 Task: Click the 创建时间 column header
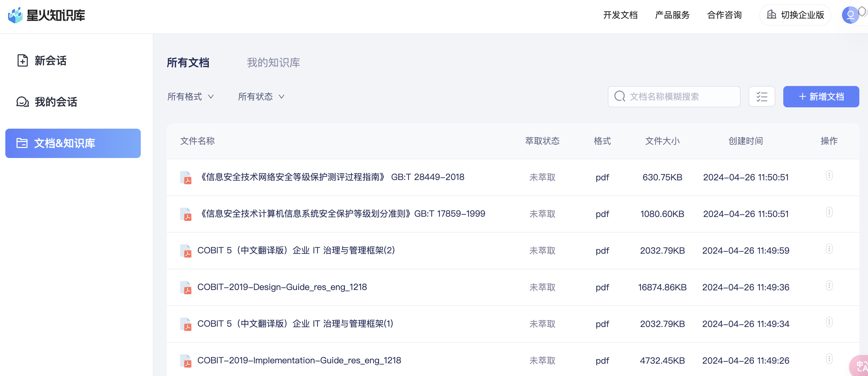coord(746,141)
